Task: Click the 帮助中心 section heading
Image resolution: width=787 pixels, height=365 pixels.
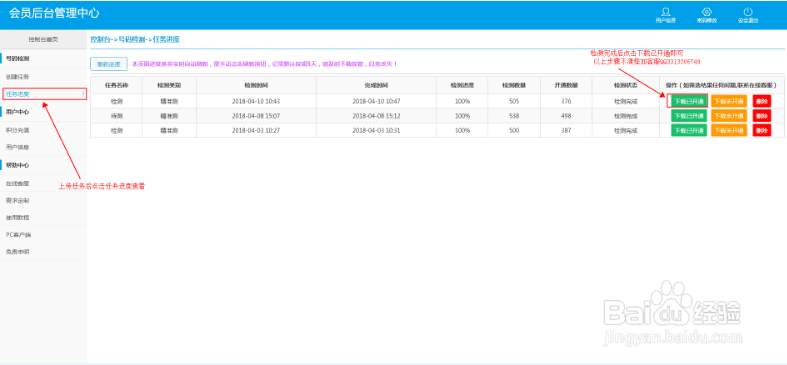Action: pyautogui.click(x=18, y=165)
